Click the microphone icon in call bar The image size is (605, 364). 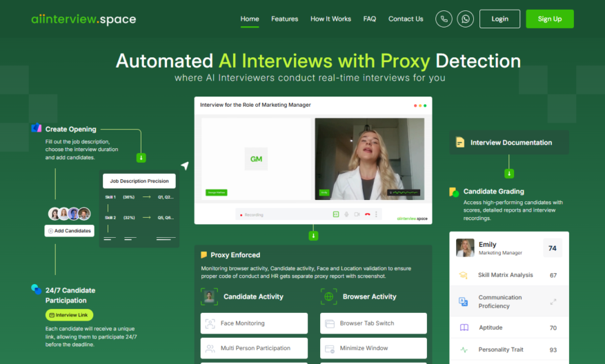point(346,214)
